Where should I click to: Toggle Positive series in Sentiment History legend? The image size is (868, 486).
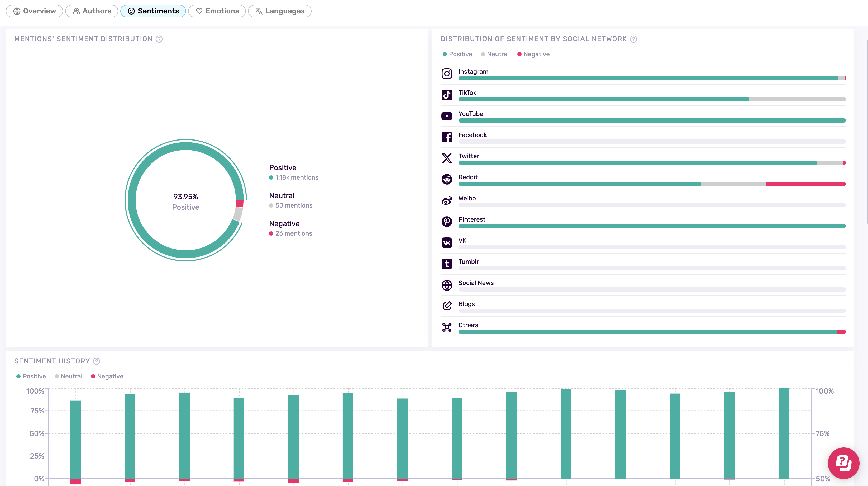point(31,376)
